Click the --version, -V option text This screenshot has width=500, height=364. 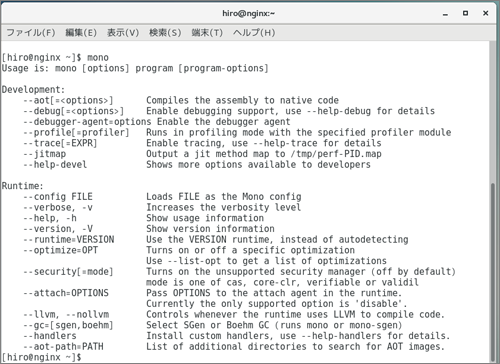pos(58,229)
